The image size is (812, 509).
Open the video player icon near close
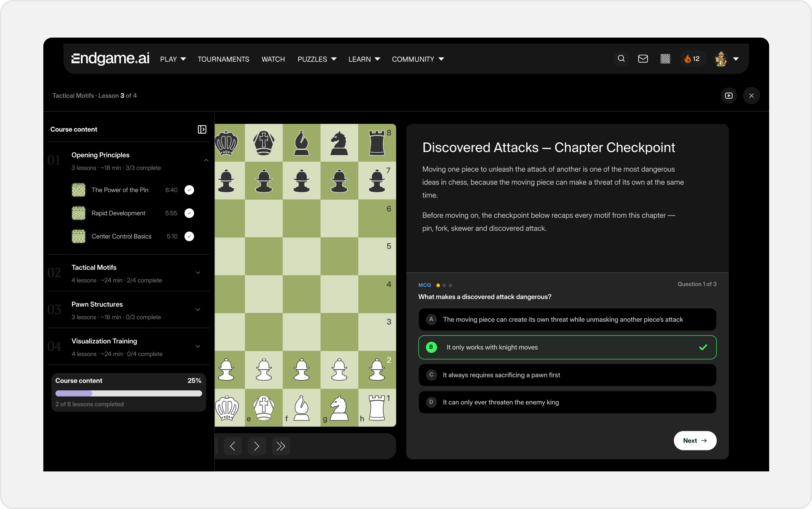tap(729, 96)
